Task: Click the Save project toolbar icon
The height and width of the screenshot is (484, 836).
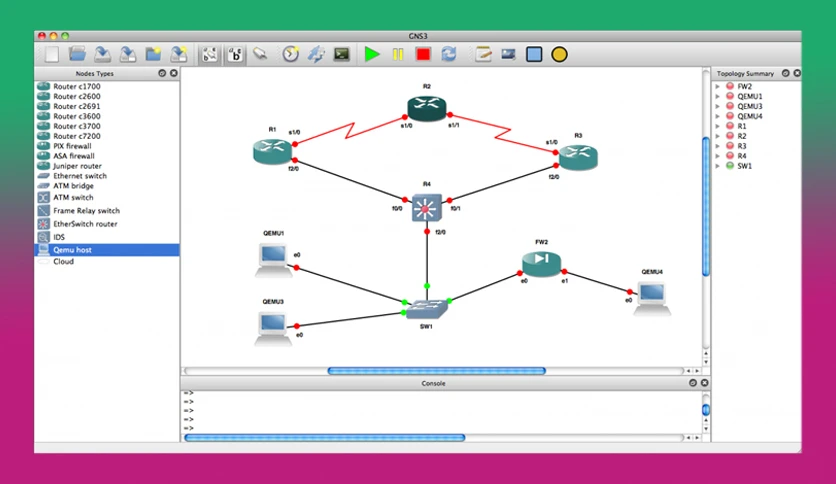Action: pyautogui.click(x=102, y=54)
